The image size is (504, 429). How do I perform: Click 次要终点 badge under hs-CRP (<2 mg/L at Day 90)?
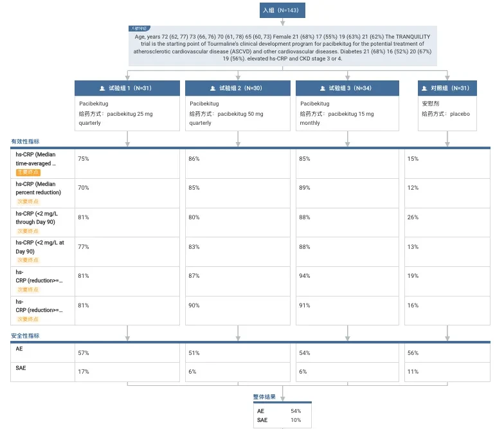pos(28,260)
